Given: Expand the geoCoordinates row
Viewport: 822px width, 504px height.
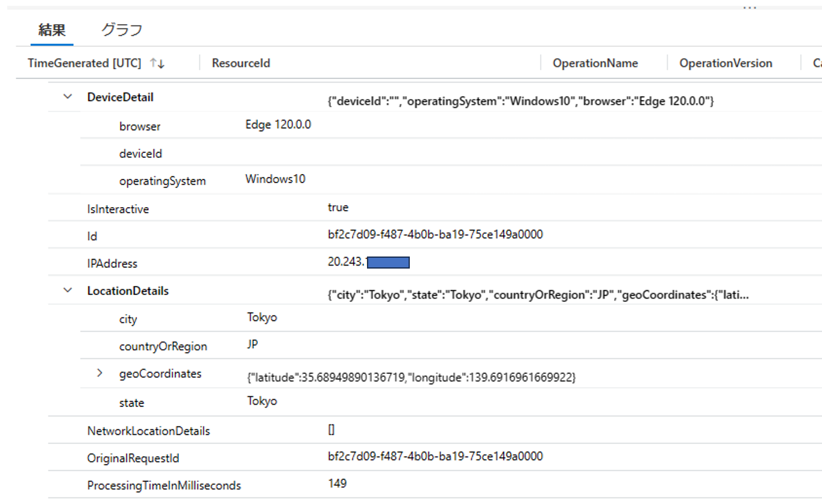Looking at the screenshot, I should [100, 374].
